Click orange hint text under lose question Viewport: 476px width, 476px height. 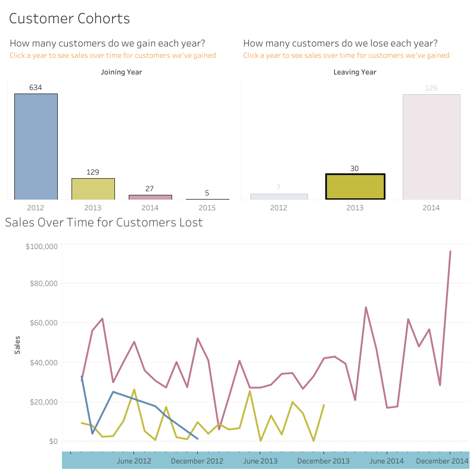pyautogui.click(x=346, y=55)
